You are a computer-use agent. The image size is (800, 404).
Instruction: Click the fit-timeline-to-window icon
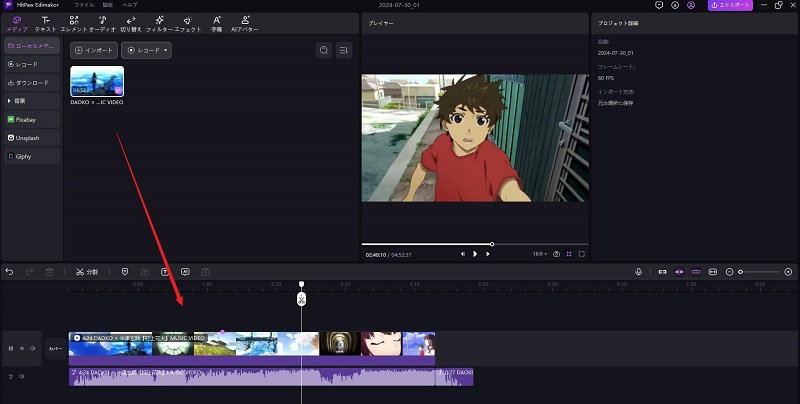(713, 272)
